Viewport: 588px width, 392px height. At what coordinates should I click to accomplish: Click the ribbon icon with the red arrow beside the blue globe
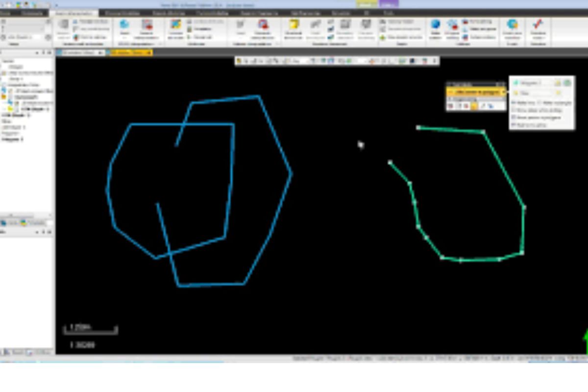[x=147, y=25]
